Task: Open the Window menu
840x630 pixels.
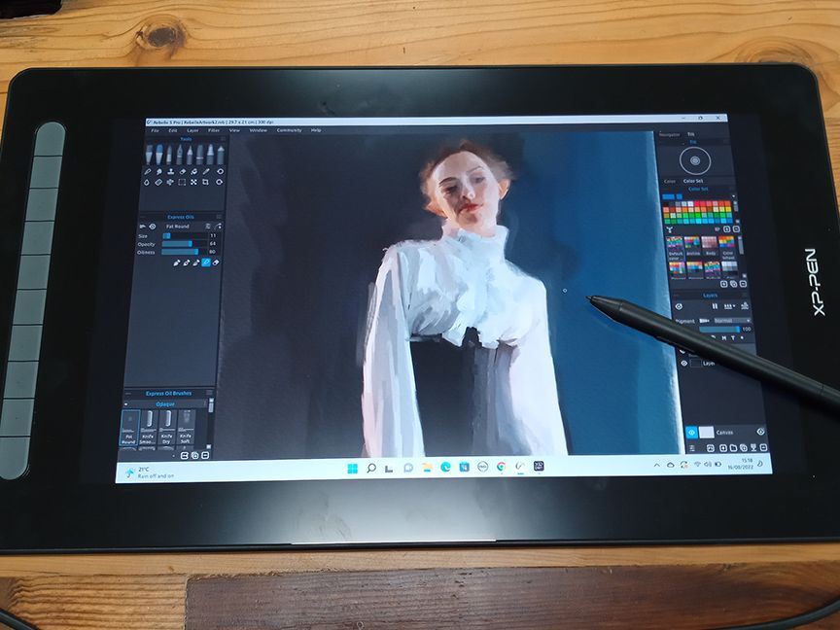Action: [259, 130]
